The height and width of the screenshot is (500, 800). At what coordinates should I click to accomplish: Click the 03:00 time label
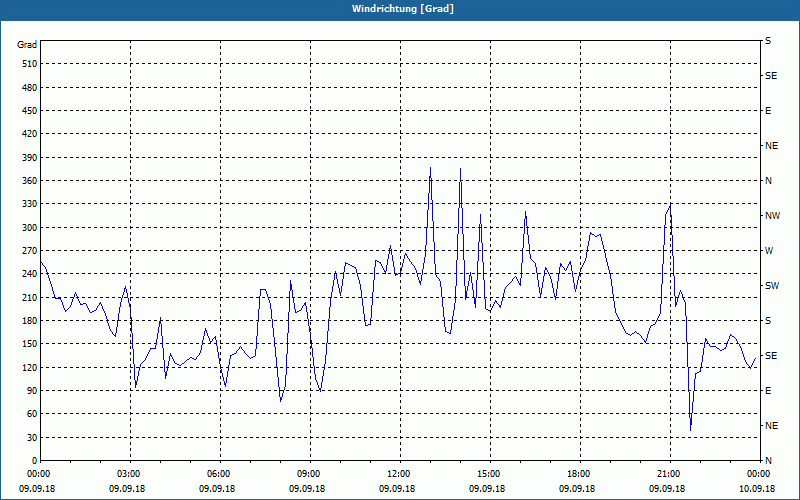click(x=130, y=473)
